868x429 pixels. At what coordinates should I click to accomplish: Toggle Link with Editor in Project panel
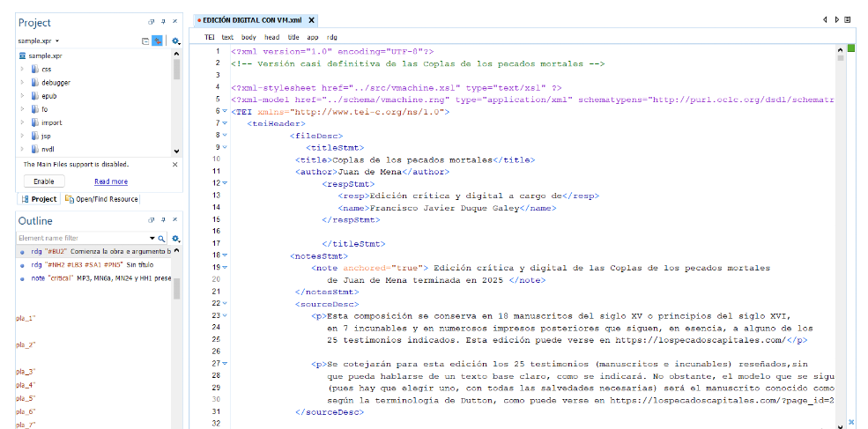(158, 41)
